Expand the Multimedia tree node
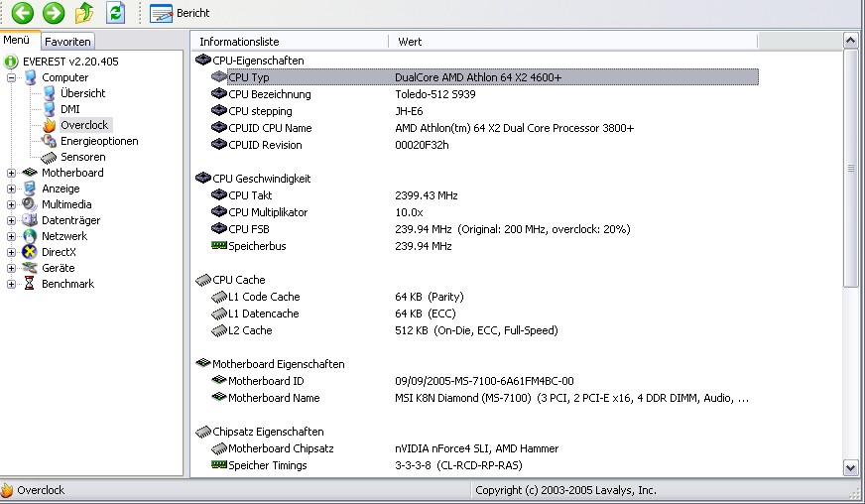 (11, 204)
